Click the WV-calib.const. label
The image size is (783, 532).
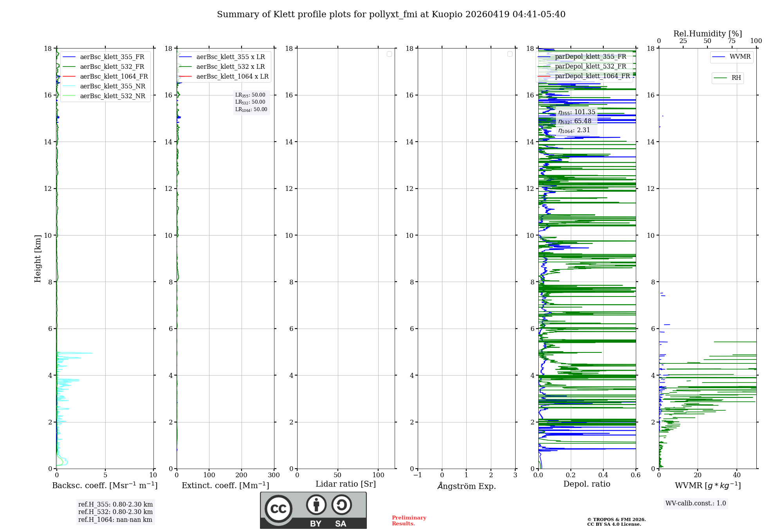[696, 503]
